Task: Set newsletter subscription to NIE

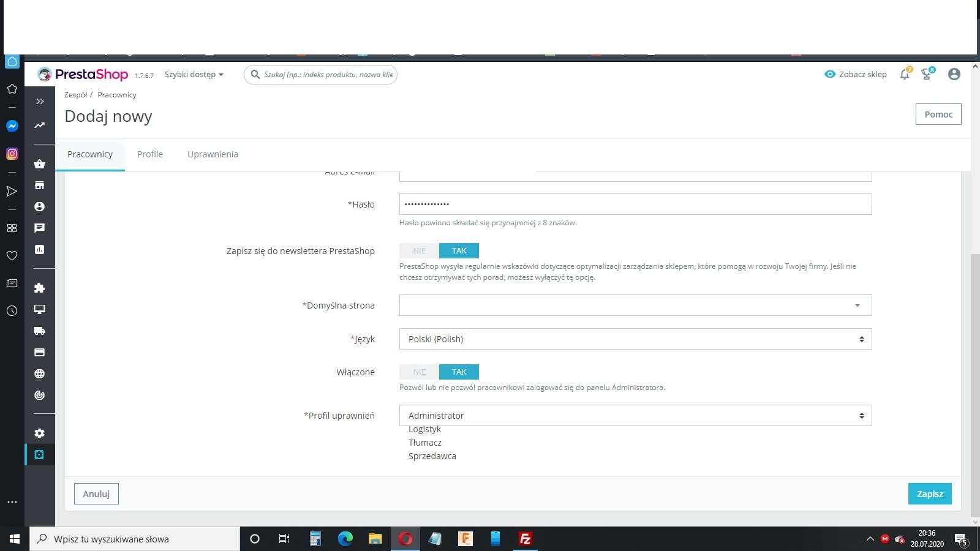Action: click(x=419, y=250)
